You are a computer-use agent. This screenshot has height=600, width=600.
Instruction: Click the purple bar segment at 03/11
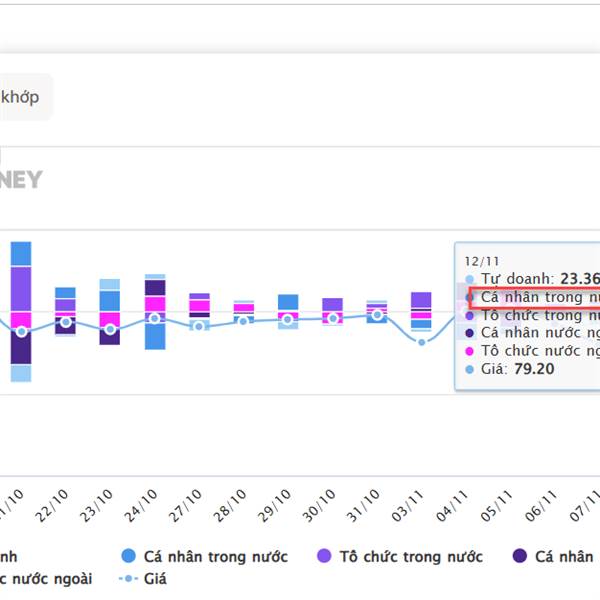(421, 300)
